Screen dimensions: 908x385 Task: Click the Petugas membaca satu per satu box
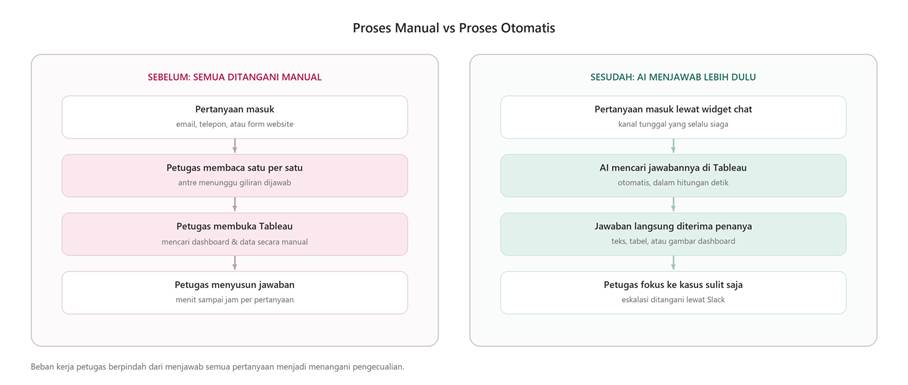[x=235, y=175]
